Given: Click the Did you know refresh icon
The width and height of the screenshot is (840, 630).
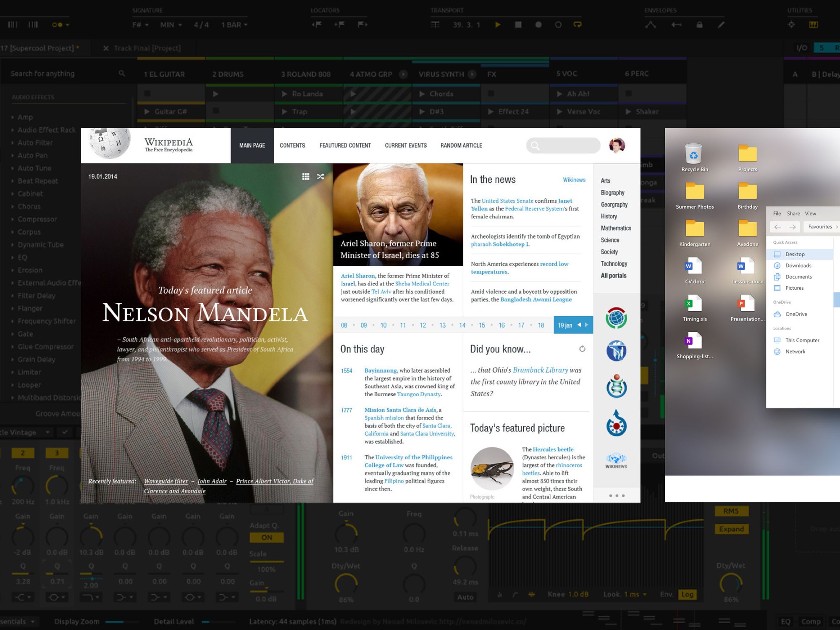Looking at the screenshot, I should (582, 349).
